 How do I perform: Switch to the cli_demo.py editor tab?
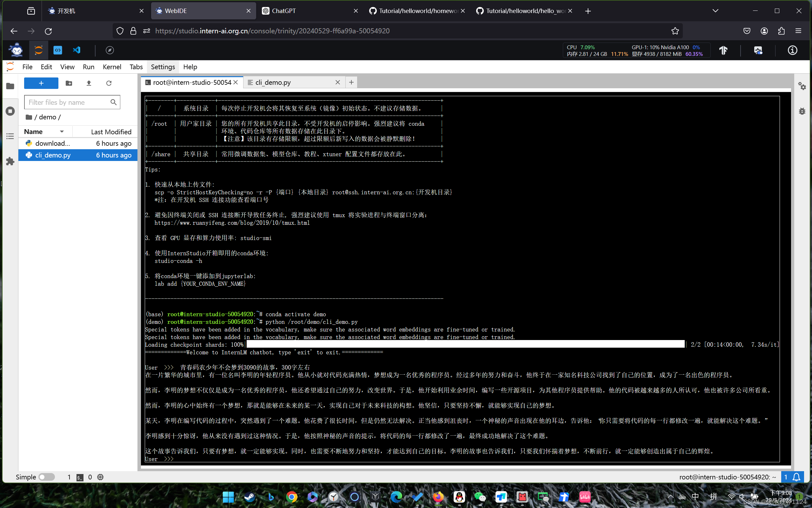(273, 82)
